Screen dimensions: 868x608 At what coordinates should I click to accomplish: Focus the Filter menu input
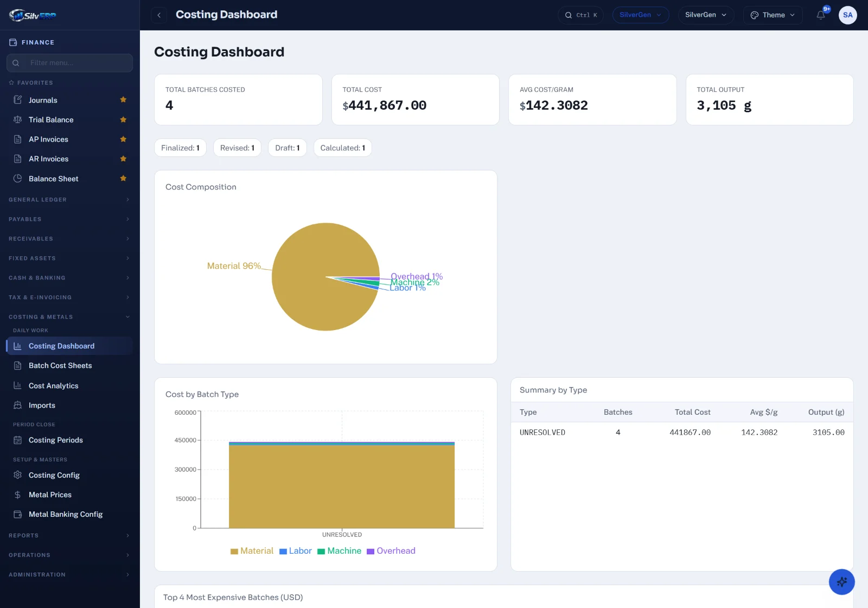point(70,63)
